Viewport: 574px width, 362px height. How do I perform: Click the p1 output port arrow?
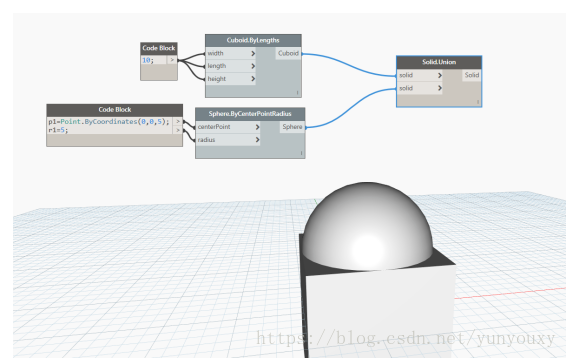click(x=178, y=122)
